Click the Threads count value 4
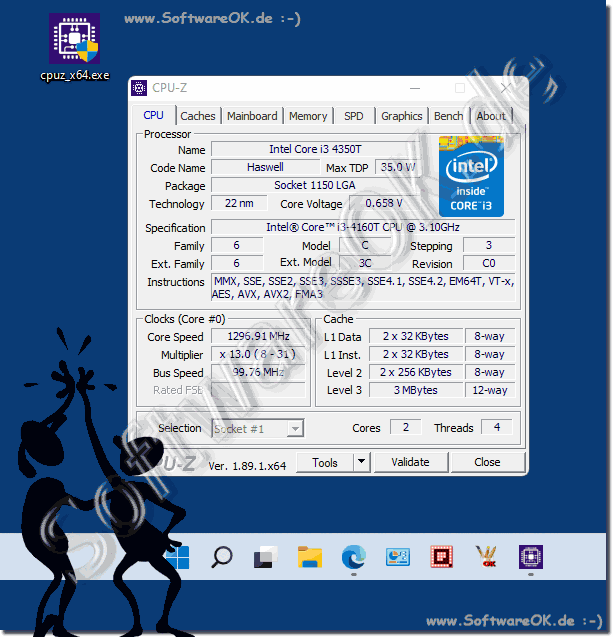The width and height of the screenshot is (613, 637). 496,427
